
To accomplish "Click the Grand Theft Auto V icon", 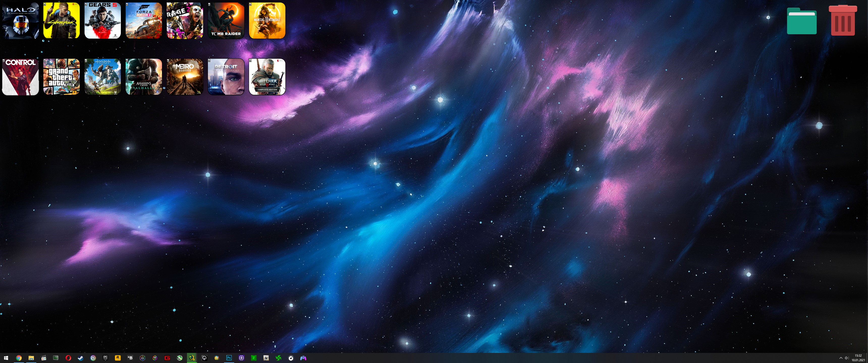I will (61, 77).
